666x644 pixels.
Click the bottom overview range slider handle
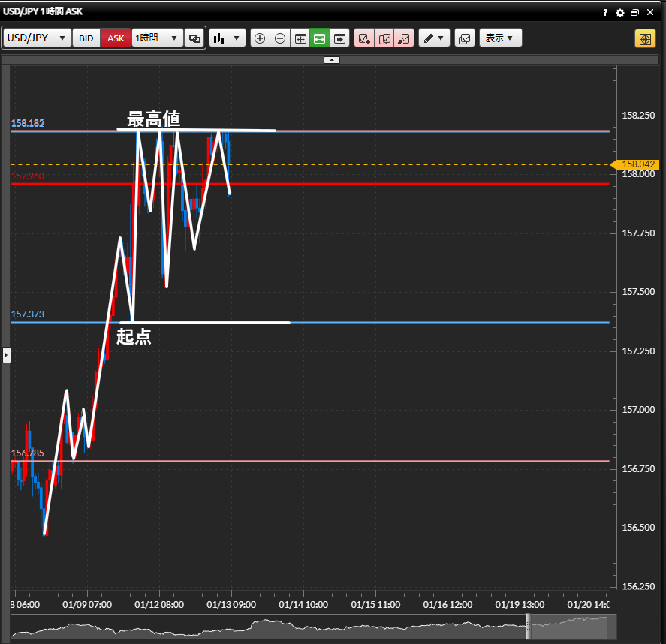pyautogui.click(x=528, y=626)
